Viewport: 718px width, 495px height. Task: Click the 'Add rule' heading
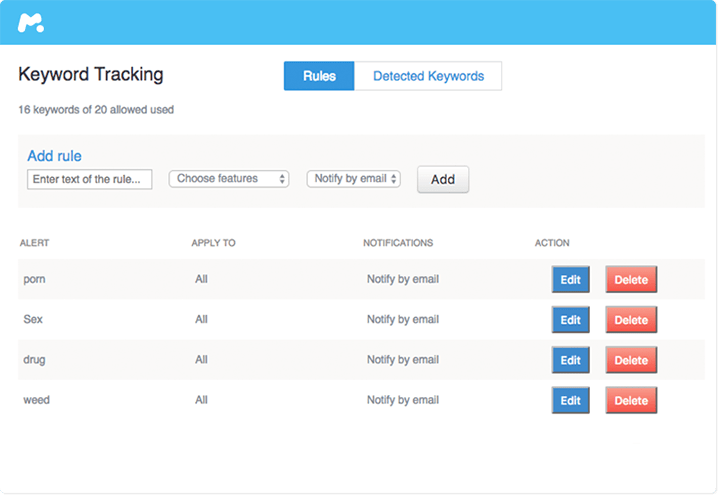click(x=54, y=156)
